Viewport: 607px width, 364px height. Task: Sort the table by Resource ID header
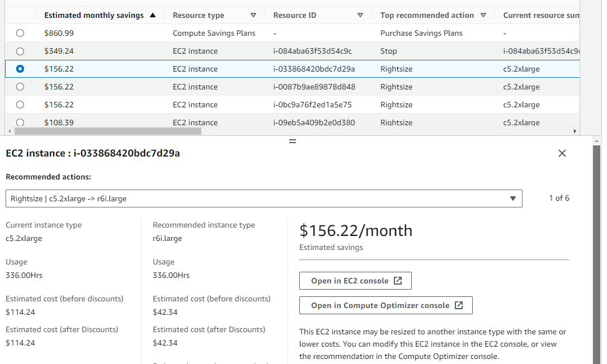pos(295,15)
